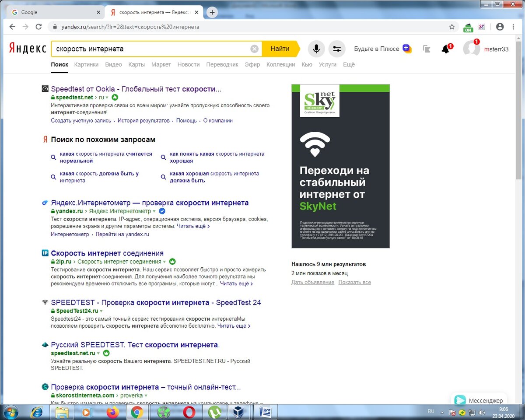Open the Messenger widget icon
525x420 pixels.
click(x=460, y=400)
